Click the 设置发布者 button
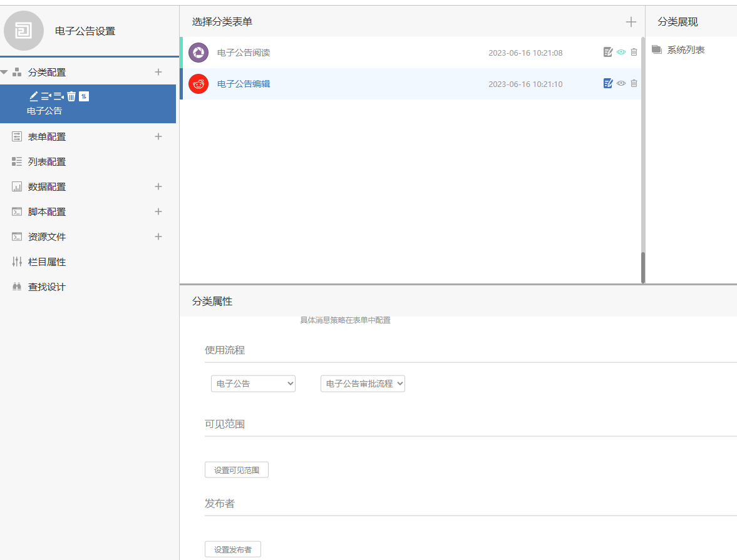737x560 pixels. pyautogui.click(x=232, y=549)
